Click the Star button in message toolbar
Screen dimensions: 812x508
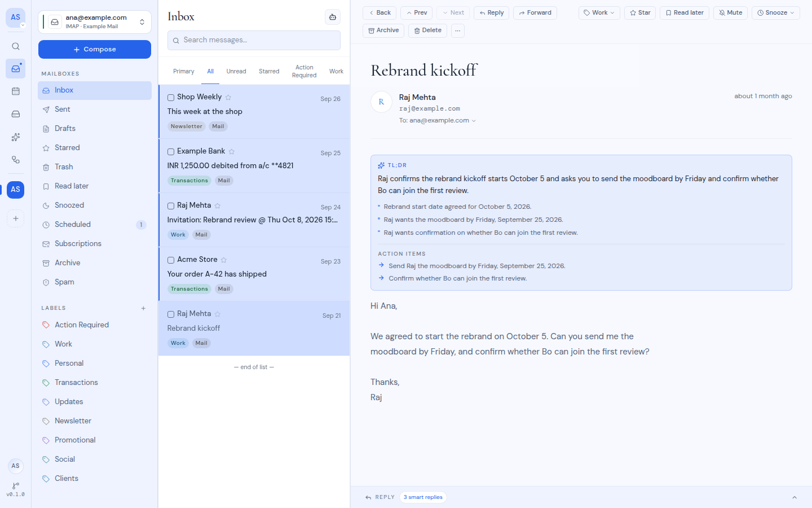pyautogui.click(x=640, y=13)
